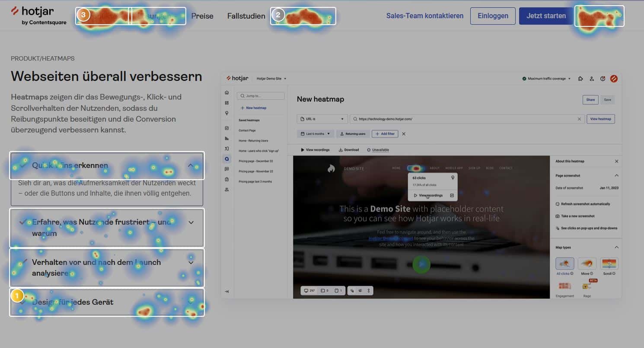Click the checkbox icon next to popup View recordings
Viewport: 644px width, 348px height.
[x=452, y=196]
